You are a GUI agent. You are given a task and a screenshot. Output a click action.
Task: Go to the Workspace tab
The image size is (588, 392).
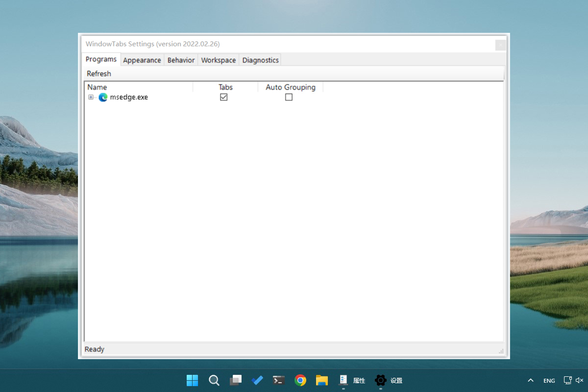[218, 60]
